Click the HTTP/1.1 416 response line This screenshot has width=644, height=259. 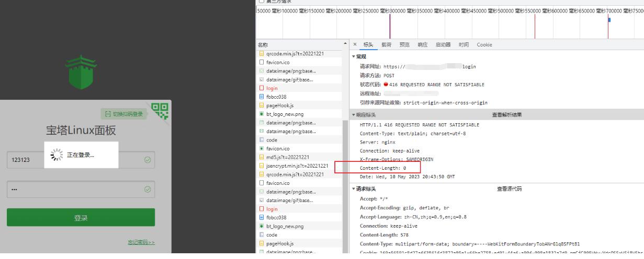tap(419, 125)
